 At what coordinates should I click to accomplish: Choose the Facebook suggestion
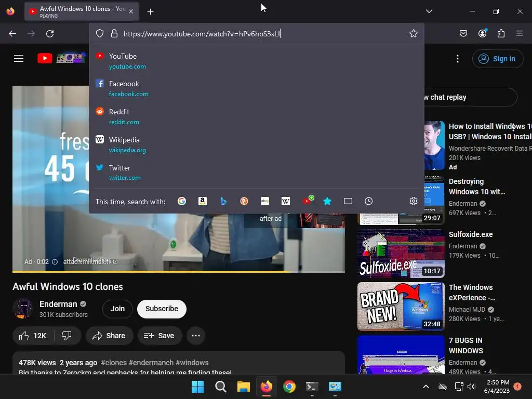(256, 88)
